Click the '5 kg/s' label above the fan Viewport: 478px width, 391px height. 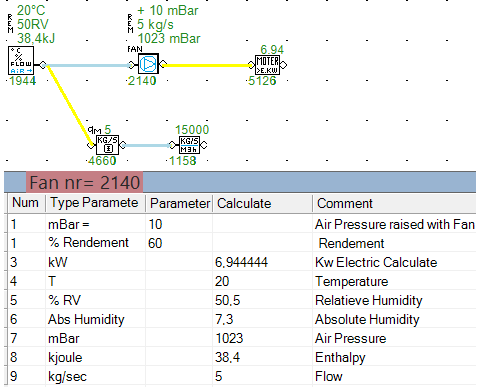click(x=155, y=24)
